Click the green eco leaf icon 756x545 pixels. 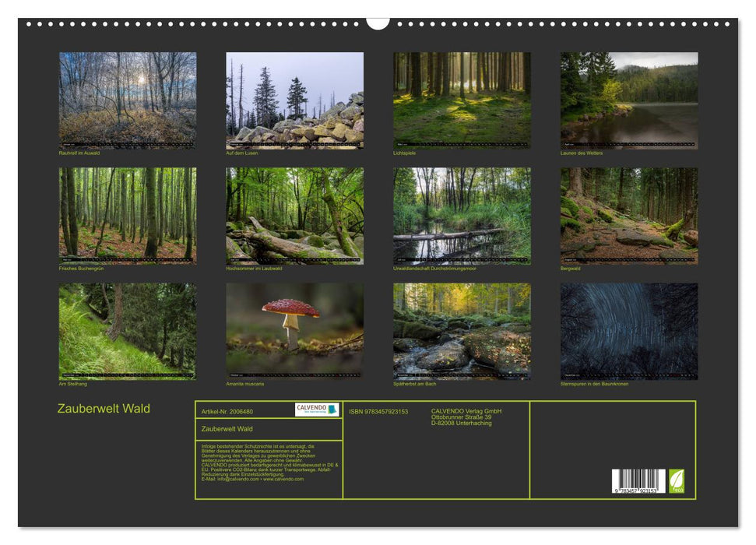(x=677, y=481)
